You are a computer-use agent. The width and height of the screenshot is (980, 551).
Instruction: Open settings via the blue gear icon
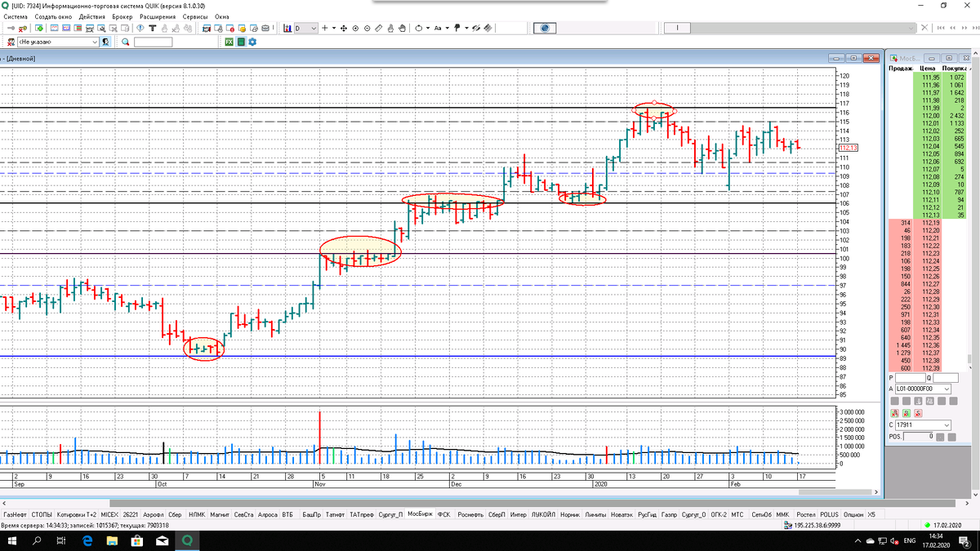(252, 42)
